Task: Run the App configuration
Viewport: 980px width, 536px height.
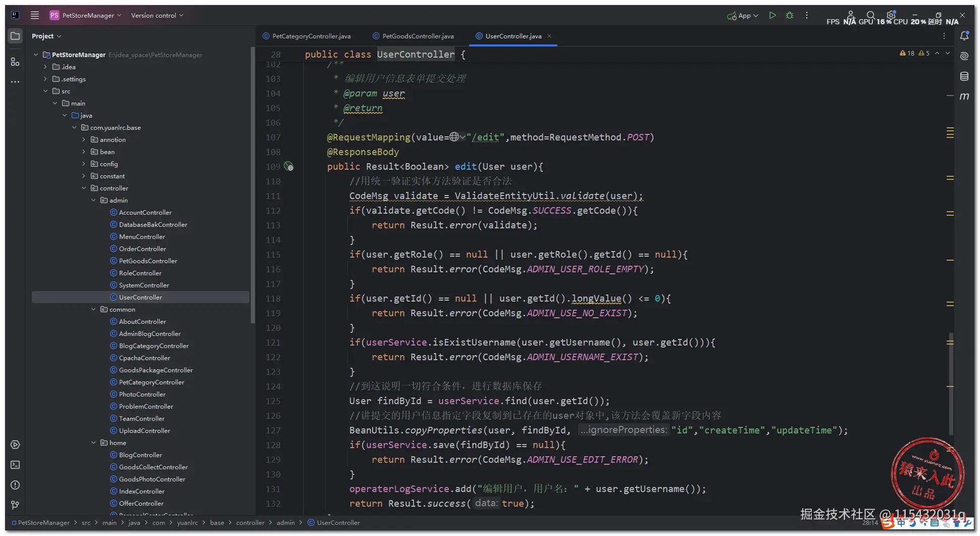Action: [772, 16]
